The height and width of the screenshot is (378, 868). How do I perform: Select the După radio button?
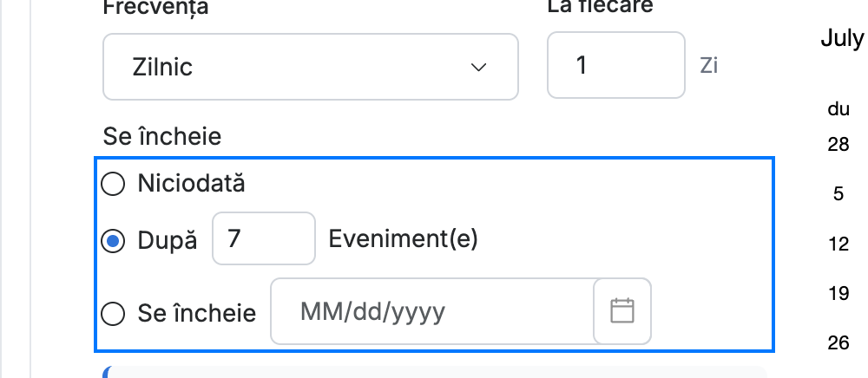(x=113, y=242)
